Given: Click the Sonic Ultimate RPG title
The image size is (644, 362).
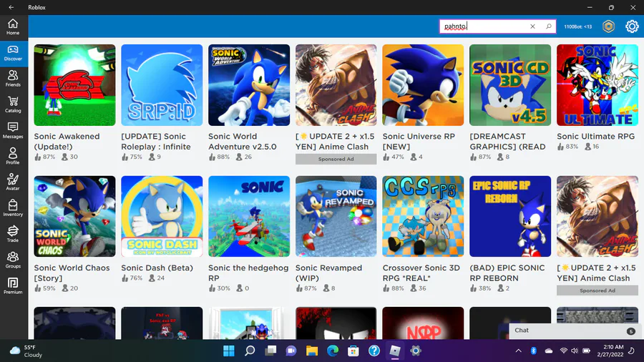Looking at the screenshot, I should 595,136.
